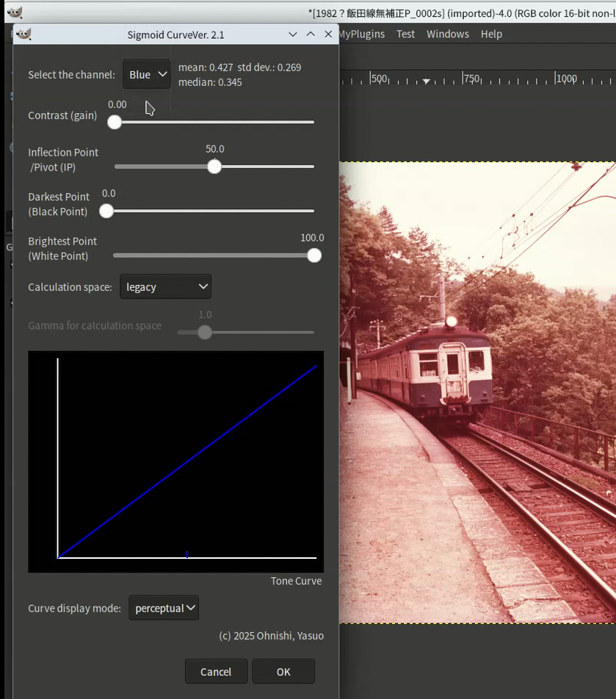Click the blue tone curve graph
This screenshot has height=699, width=616.
tap(187, 461)
